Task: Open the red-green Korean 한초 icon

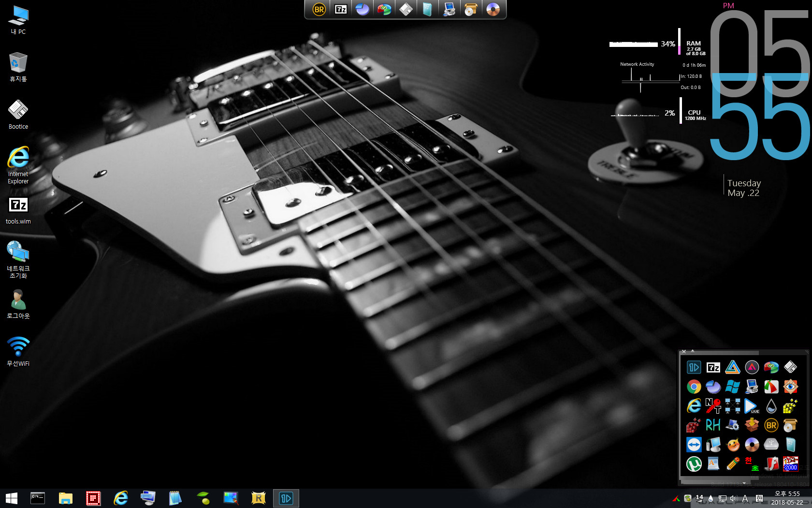Action: coord(752,464)
